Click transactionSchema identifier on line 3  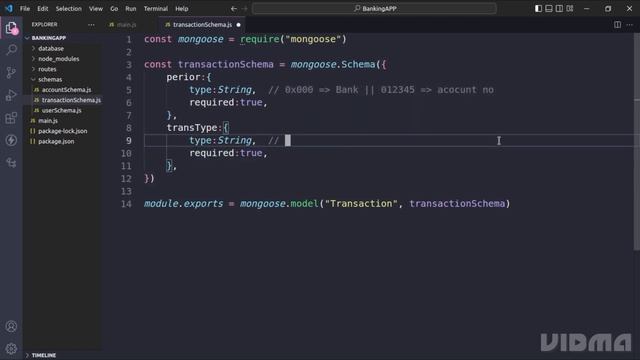[226, 64]
